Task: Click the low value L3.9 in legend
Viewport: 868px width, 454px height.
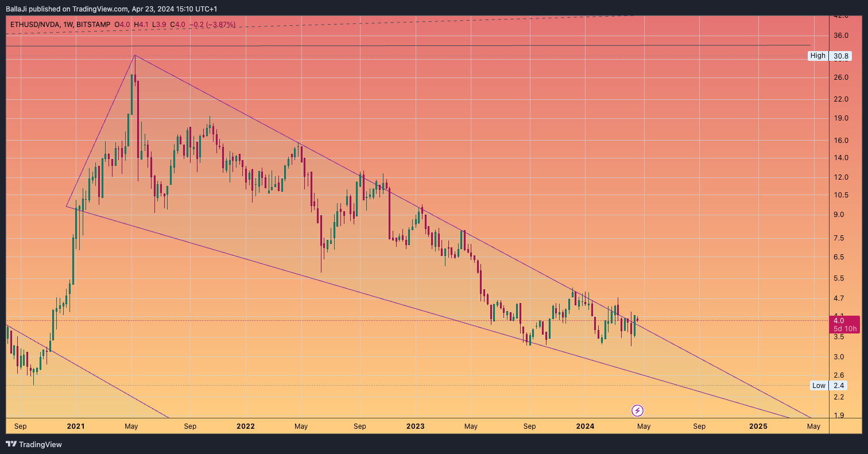Action: (x=159, y=25)
